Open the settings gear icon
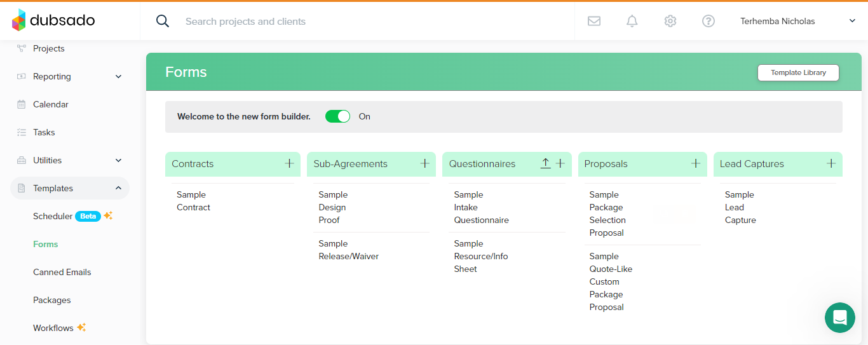The image size is (868, 345). coord(670,21)
